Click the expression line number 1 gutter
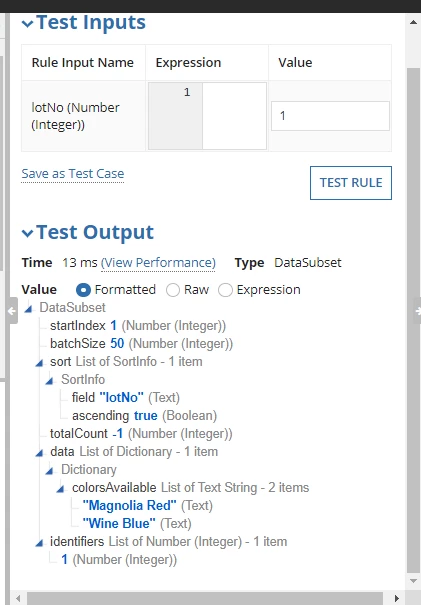Screen dimensions: 421x605 click(x=176, y=116)
